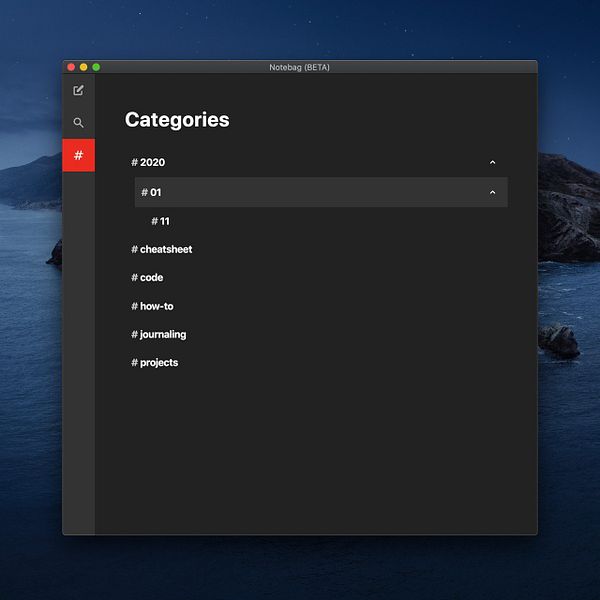Open the # 2020 category
This screenshot has width=600, height=600.
(x=148, y=162)
